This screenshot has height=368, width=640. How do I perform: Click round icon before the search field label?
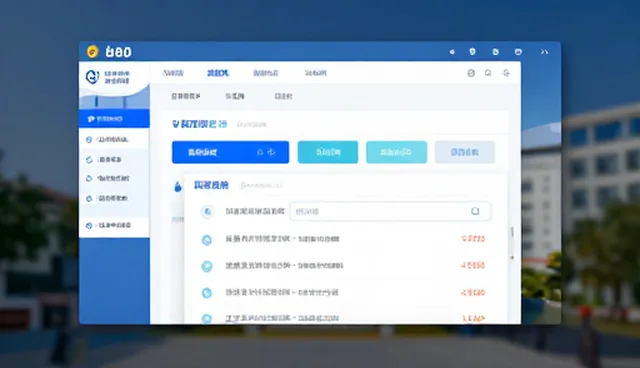pyautogui.click(x=207, y=211)
